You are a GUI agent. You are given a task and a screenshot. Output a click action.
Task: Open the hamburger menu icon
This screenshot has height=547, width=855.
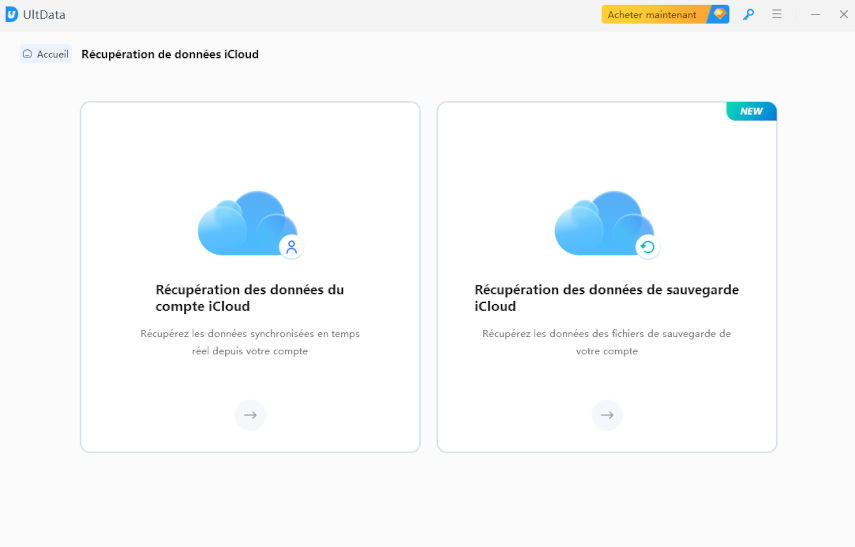coord(776,14)
